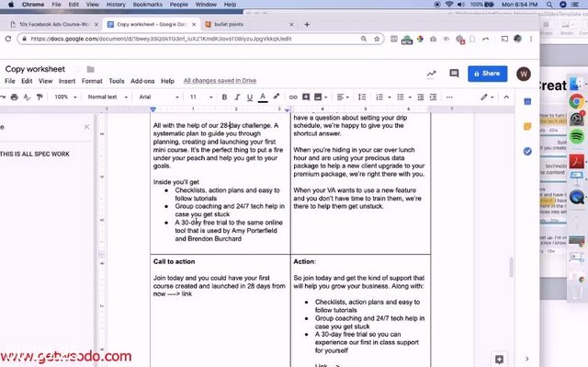Click All changes saved in Drive link
Image resolution: width=588 pixels, height=367 pixels.
pos(220,81)
